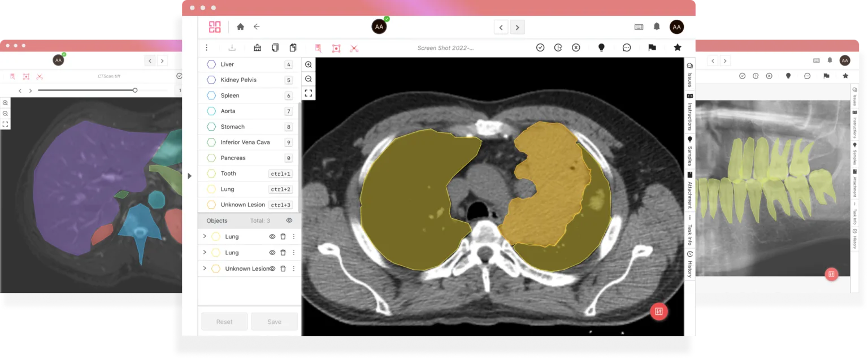Click the Save button

(274, 322)
